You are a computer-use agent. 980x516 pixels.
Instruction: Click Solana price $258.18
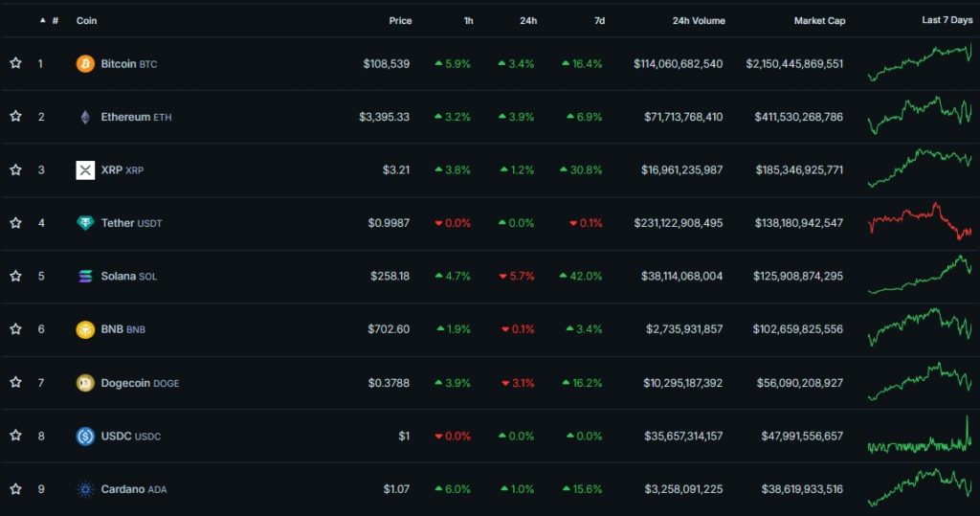(390, 276)
